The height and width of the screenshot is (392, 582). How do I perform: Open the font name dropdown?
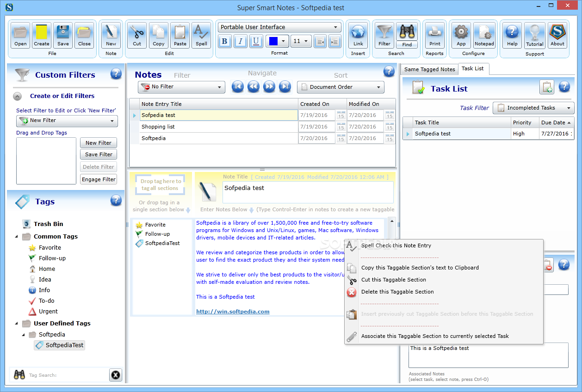[279, 27]
